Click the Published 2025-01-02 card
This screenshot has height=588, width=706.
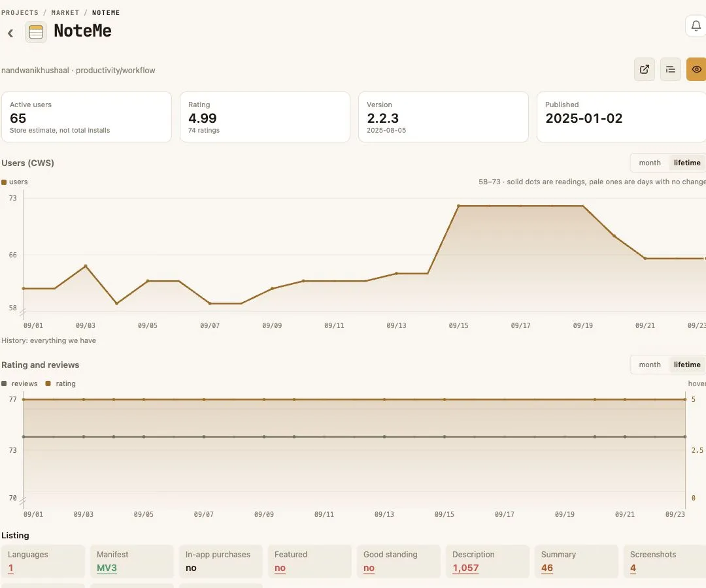pos(622,117)
